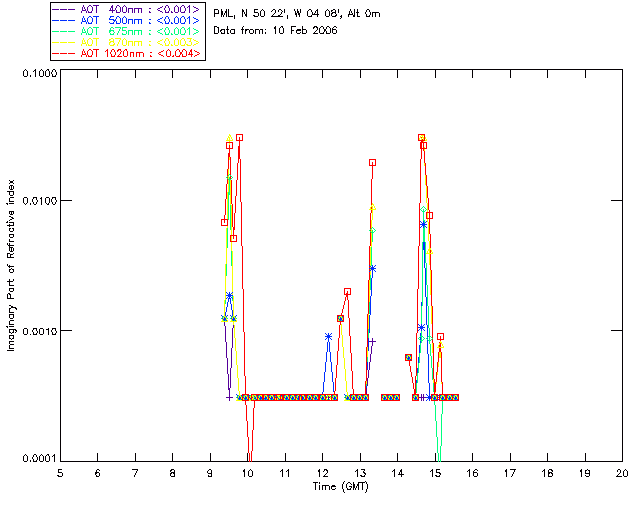
Task: Click the <0.004> mean value in legend
Action: [179, 53]
